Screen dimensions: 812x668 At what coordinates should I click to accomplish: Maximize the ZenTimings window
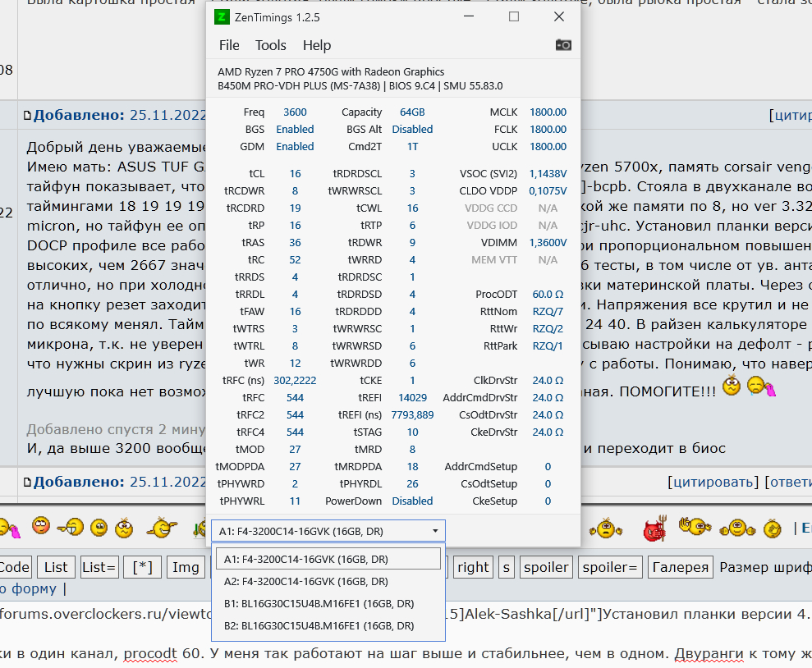(x=514, y=16)
